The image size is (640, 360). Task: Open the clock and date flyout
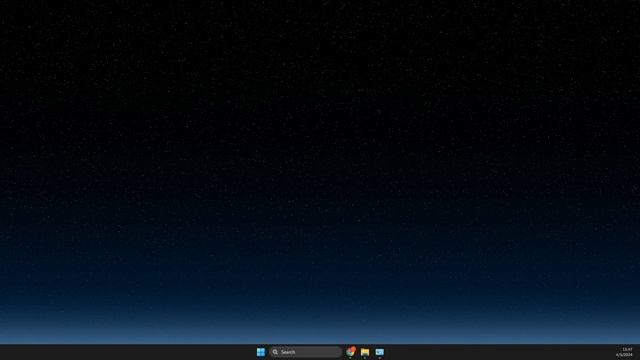point(624,352)
